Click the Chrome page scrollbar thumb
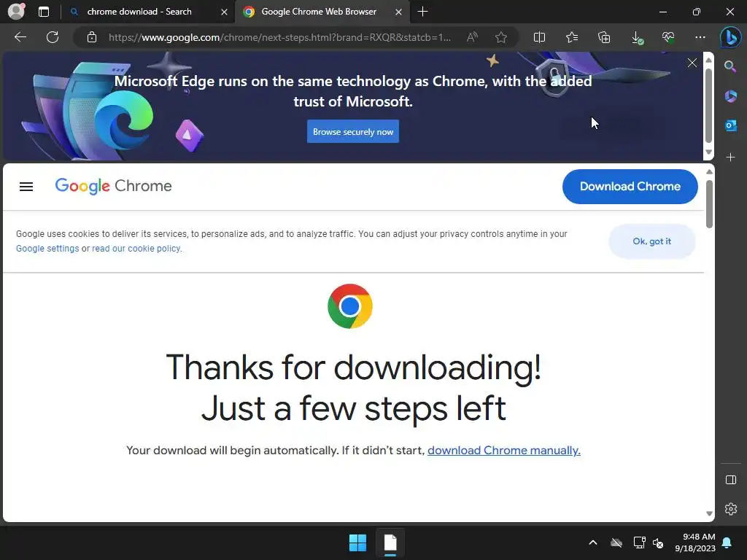The height and width of the screenshot is (560, 747). (x=709, y=204)
